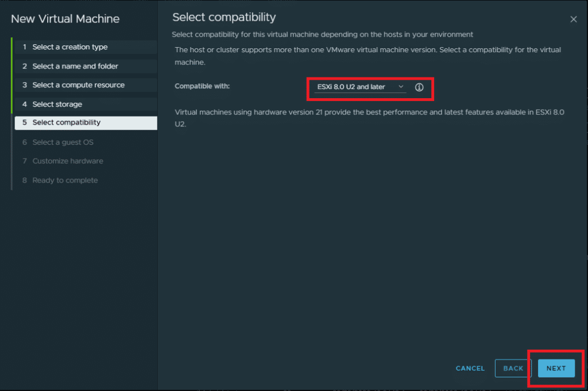Click the New Virtual Machine wizard title

65,19
